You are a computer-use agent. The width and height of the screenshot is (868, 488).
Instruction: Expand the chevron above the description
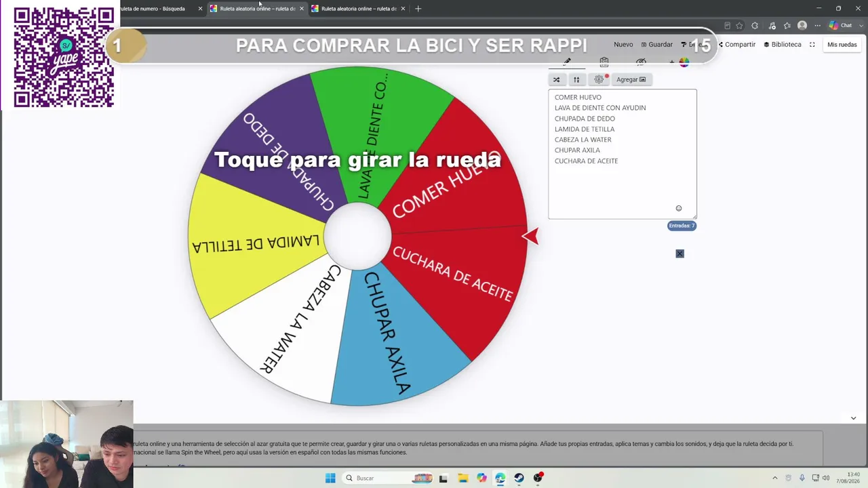[x=853, y=418]
